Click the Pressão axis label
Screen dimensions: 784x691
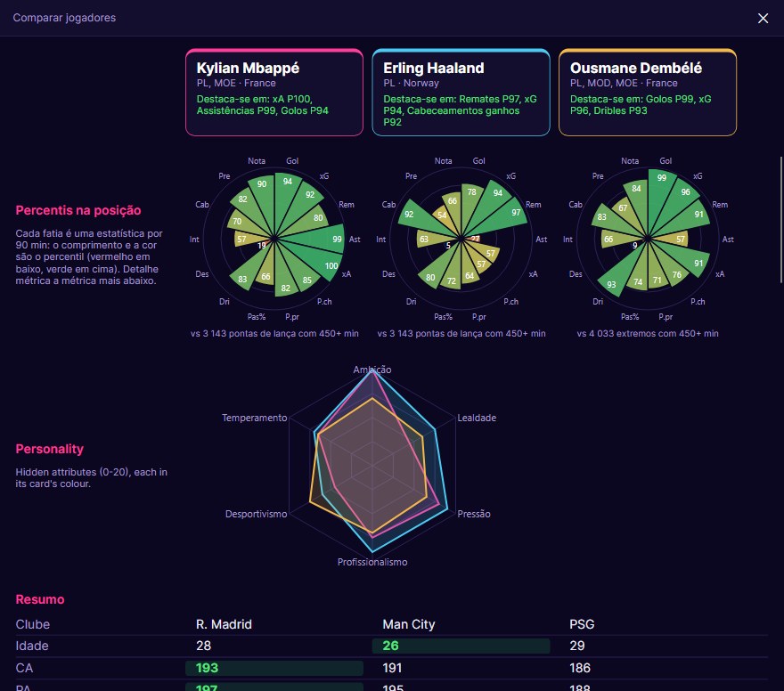point(473,514)
